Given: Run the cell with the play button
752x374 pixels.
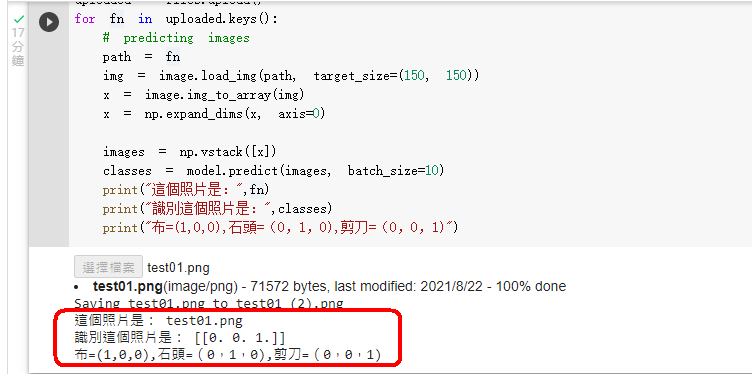Looking at the screenshot, I should [49, 22].
